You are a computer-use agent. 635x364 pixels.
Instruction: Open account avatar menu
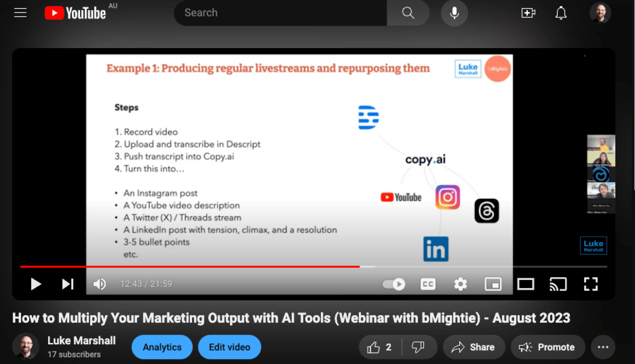600,13
